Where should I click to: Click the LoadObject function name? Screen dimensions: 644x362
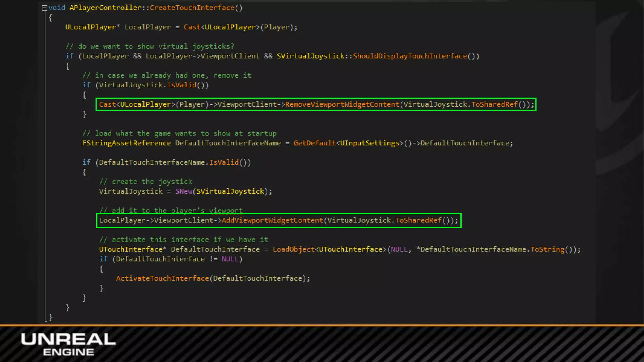pos(293,250)
